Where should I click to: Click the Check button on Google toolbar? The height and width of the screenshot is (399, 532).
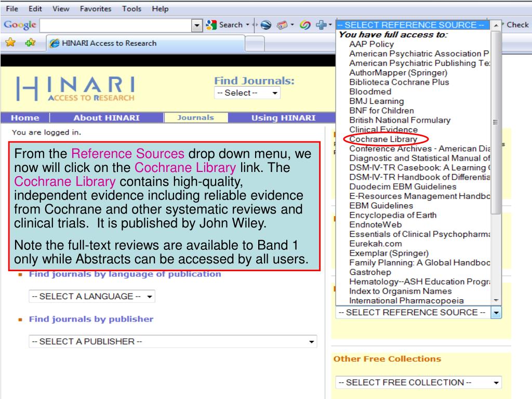pos(517,25)
